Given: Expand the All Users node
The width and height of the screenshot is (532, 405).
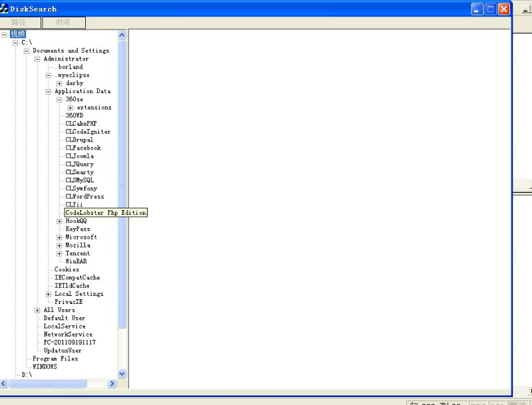Looking at the screenshot, I should tap(37, 311).
